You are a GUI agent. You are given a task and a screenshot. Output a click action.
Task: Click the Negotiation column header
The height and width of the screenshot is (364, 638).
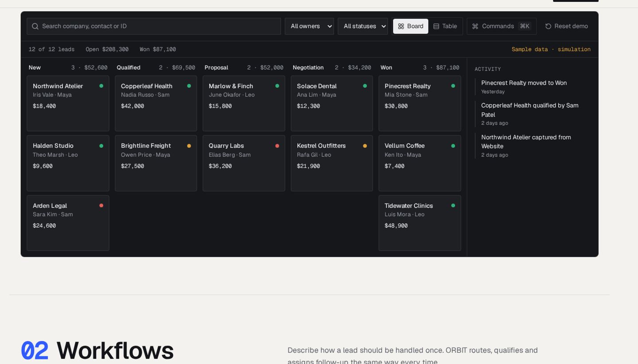[x=332, y=68]
